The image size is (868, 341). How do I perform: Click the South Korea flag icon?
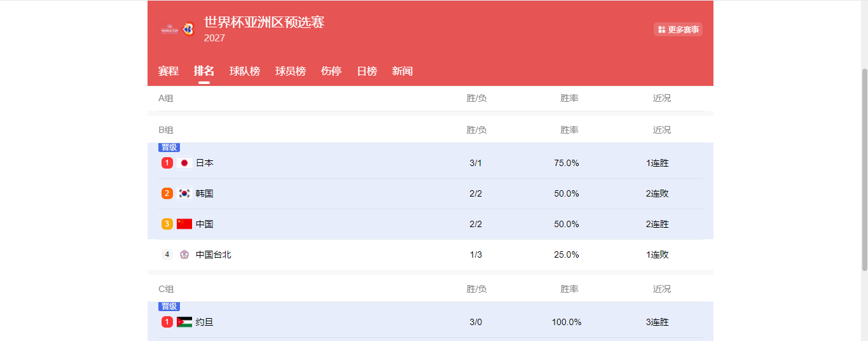pos(184,193)
